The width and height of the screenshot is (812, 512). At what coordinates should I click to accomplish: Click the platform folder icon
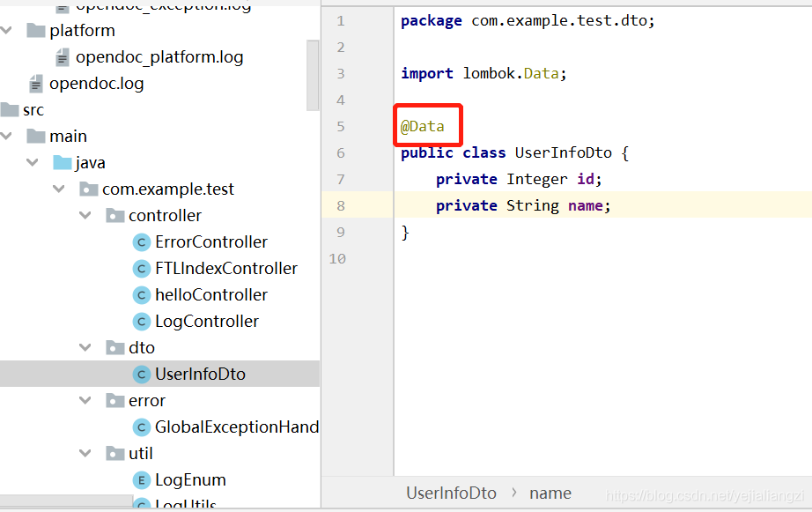point(36,31)
